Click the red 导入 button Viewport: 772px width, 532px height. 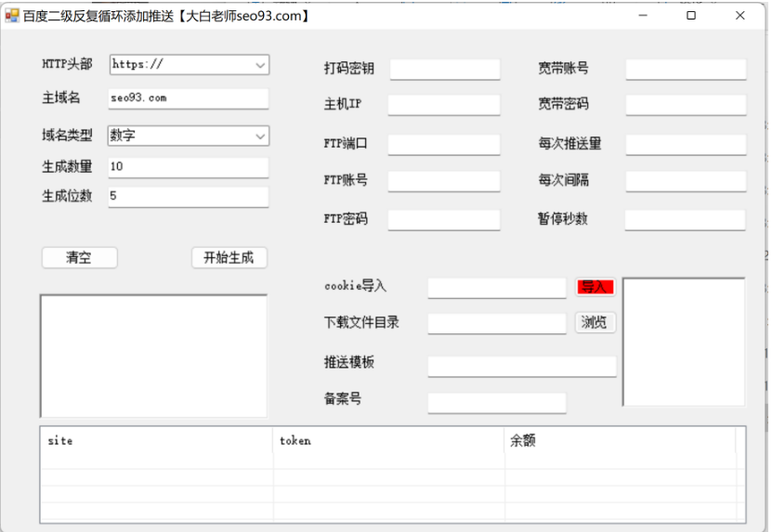pyautogui.click(x=595, y=286)
